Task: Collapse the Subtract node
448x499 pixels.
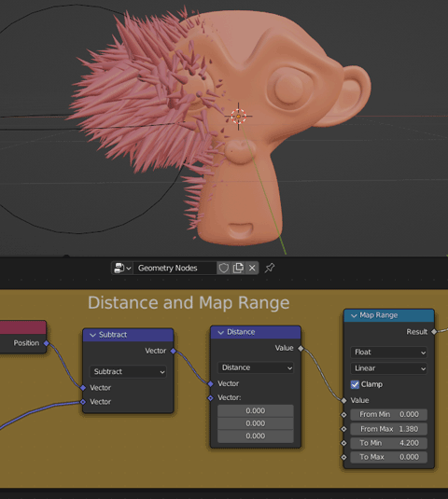Action: pyautogui.click(x=92, y=335)
